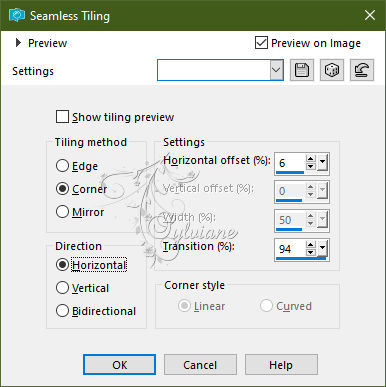Select Bidirectional direction option
The image size is (386, 387).
coord(62,311)
